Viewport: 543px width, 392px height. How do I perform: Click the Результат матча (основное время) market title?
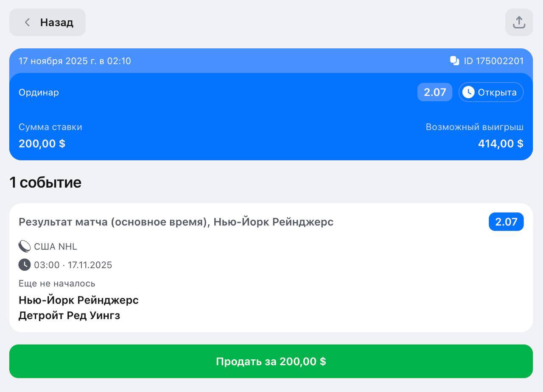pyautogui.click(x=176, y=222)
